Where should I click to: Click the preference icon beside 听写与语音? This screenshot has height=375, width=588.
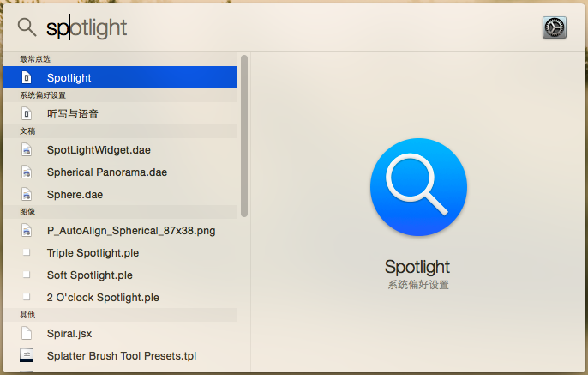click(27, 113)
